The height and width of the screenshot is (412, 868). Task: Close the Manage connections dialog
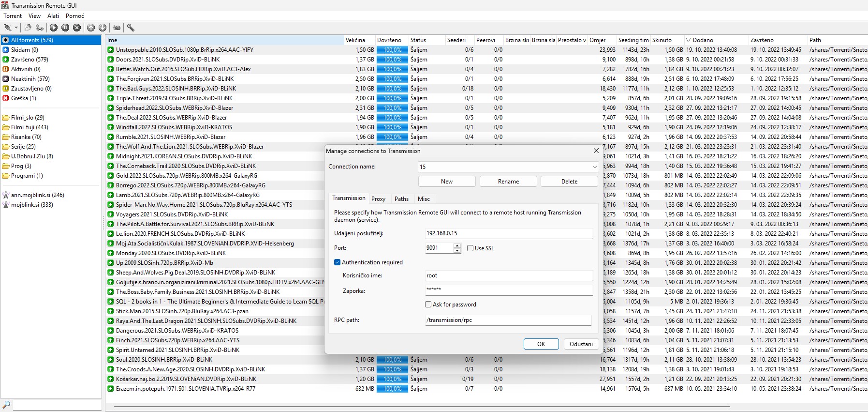[596, 151]
